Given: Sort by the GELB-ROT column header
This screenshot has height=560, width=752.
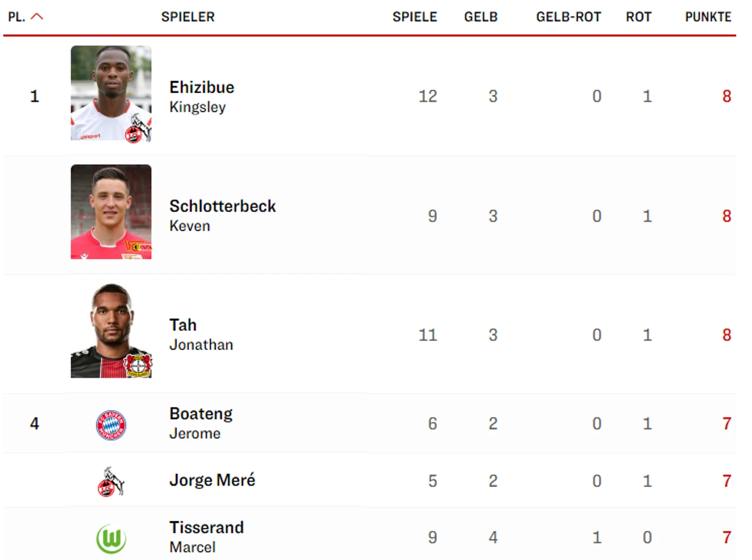Looking at the screenshot, I should click(x=569, y=17).
